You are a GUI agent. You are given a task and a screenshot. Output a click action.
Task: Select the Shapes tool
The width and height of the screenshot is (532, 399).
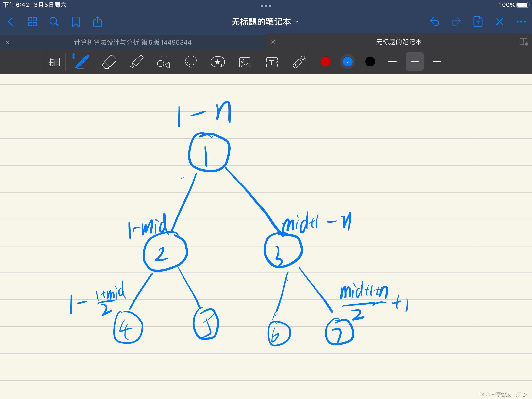pyautogui.click(x=164, y=62)
